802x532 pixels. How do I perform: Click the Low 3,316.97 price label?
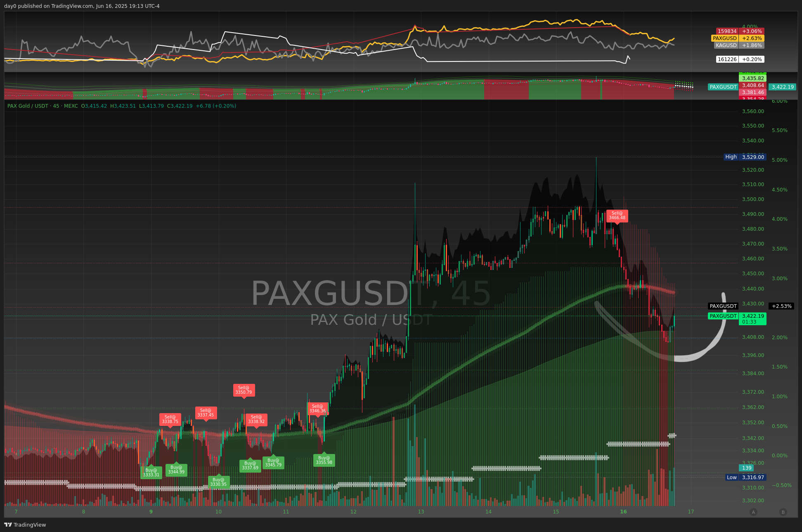746,478
